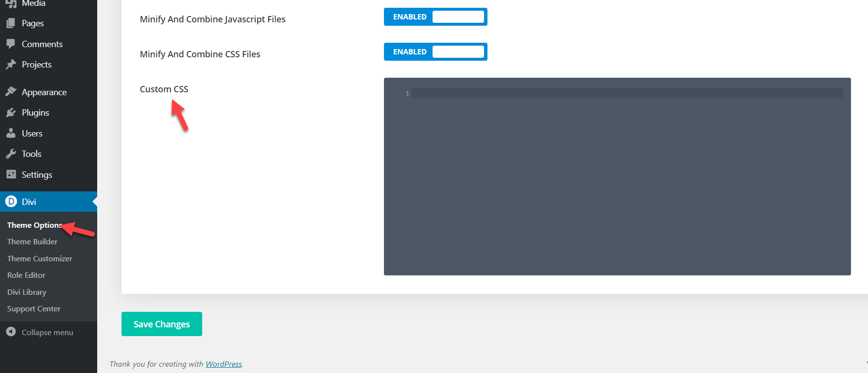Click the Comments speech bubble icon

point(11,44)
